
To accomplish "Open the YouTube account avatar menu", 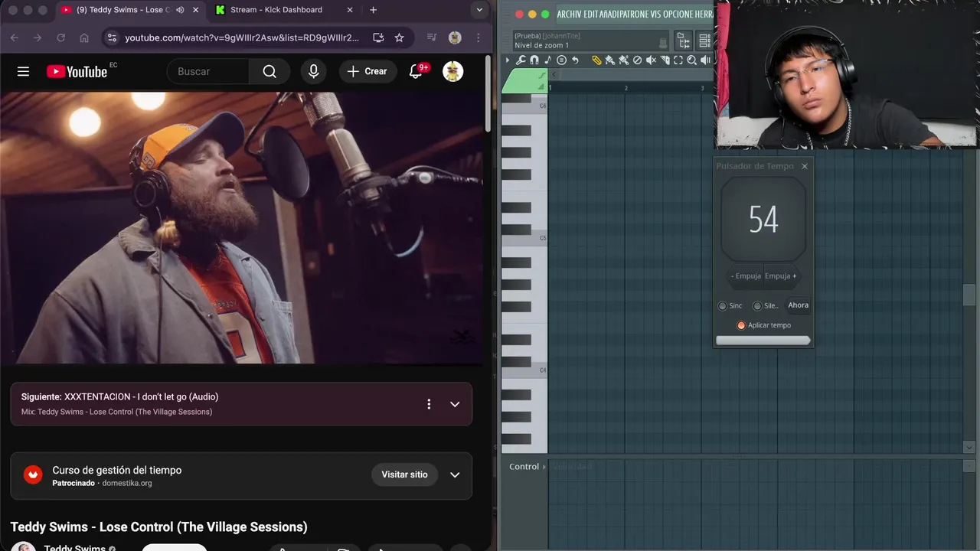I will 453,71.
